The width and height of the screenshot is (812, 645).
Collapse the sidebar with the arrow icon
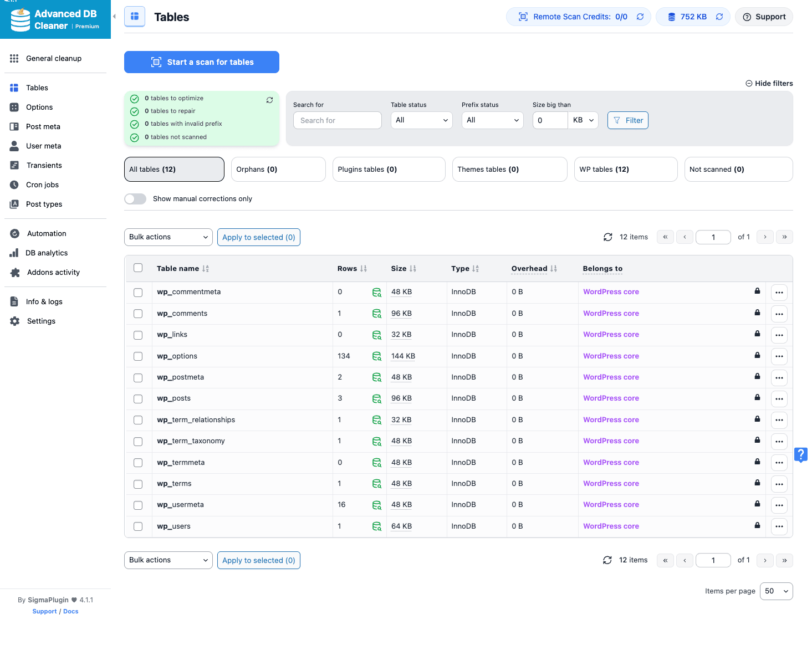114,17
